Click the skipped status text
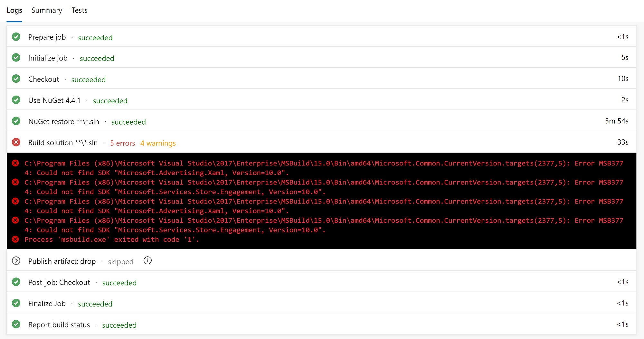This screenshot has height=339, width=644. [121, 262]
